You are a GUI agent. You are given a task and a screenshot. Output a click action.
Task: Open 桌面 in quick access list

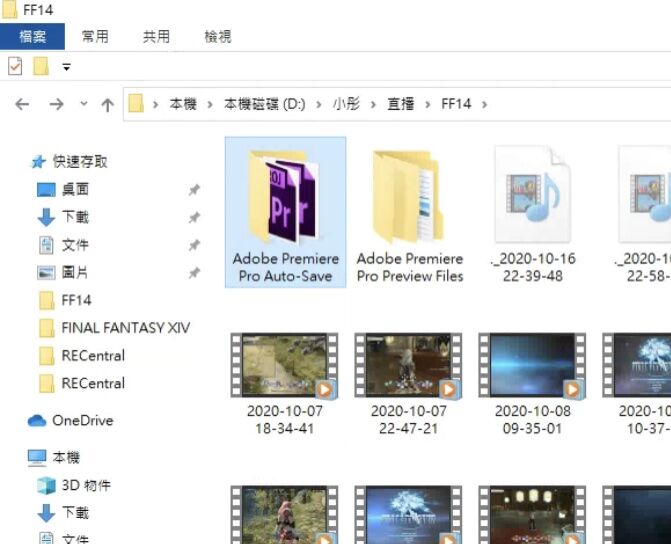point(75,189)
